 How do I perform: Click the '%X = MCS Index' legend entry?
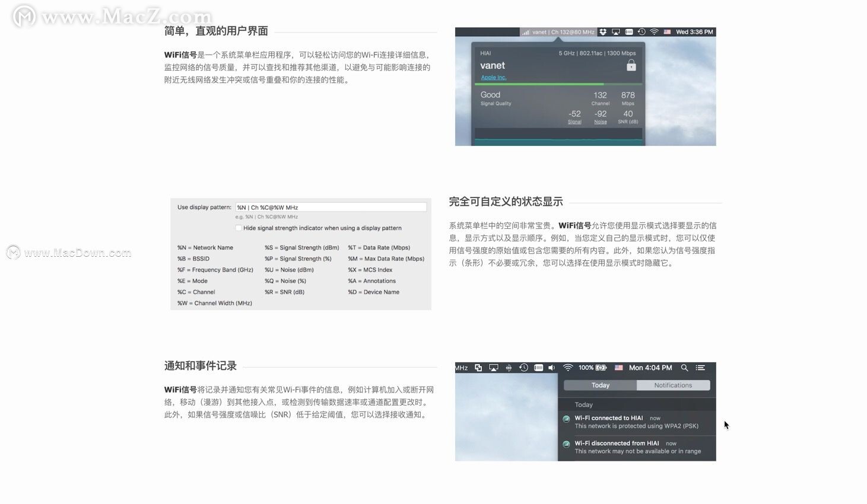click(370, 270)
